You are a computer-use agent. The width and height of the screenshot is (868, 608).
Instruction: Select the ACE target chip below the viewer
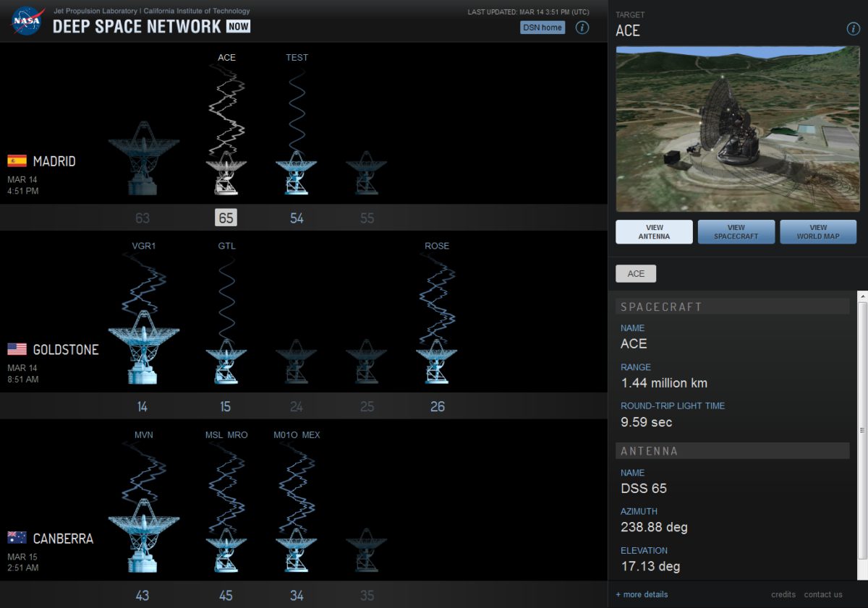tap(635, 273)
